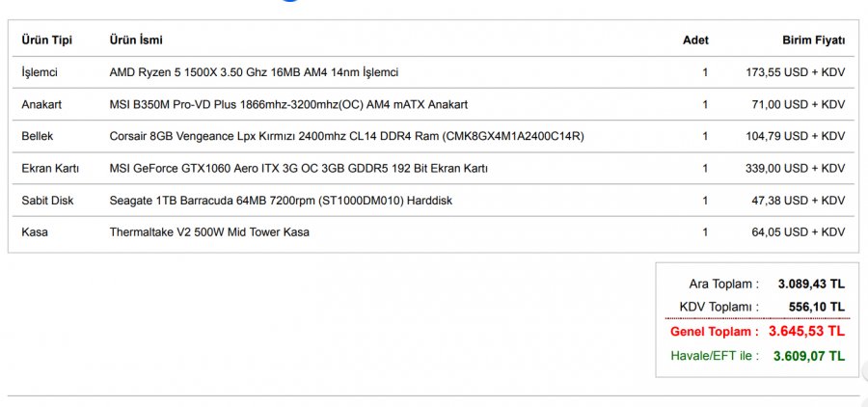
Task: Click the 'KDV Toplamı :' label
Action: coord(719,307)
